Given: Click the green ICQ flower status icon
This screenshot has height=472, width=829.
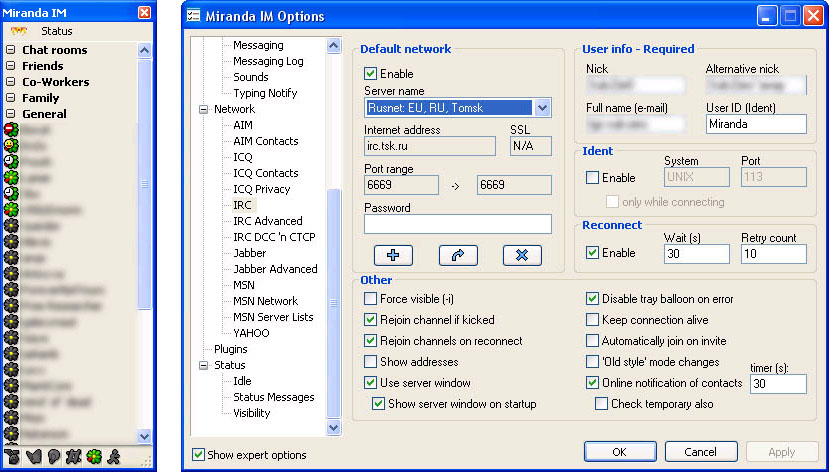Looking at the screenshot, I should click(x=95, y=456).
